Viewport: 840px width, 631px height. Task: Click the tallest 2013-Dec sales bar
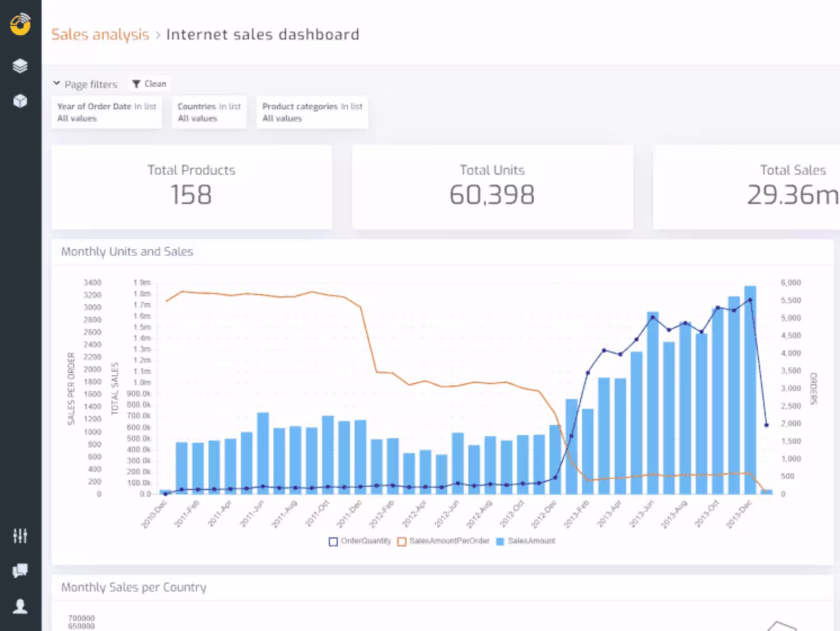click(x=750, y=389)
